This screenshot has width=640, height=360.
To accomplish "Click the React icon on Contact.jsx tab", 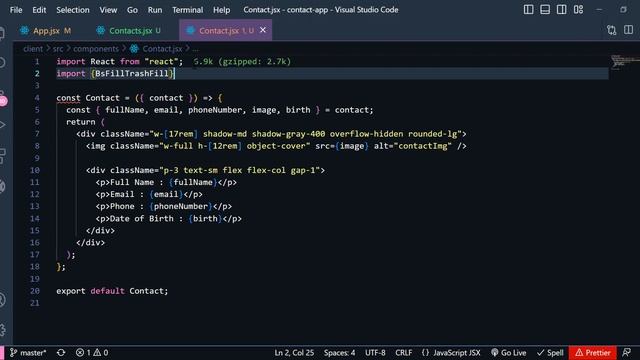I will tap(190, 30).
